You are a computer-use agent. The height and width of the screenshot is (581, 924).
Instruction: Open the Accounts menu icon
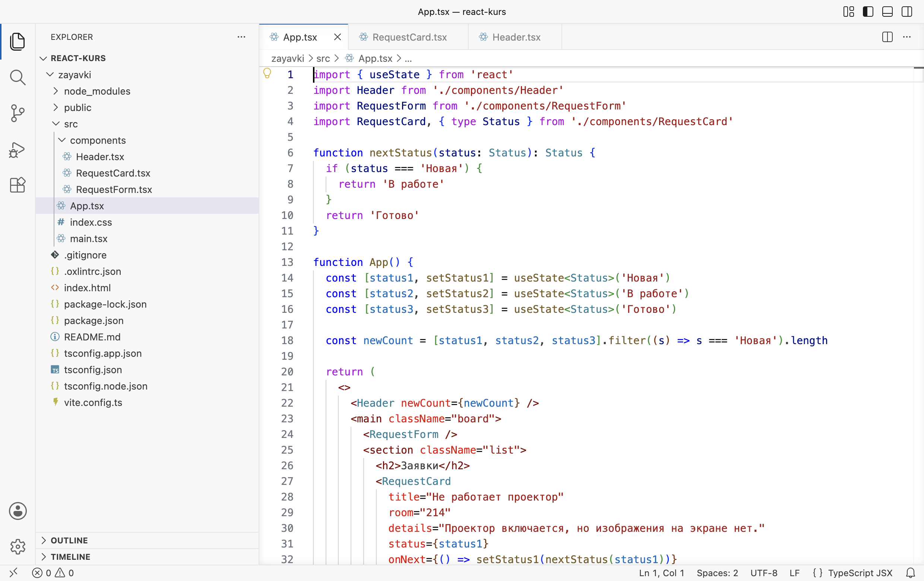[x=18, y=511]
